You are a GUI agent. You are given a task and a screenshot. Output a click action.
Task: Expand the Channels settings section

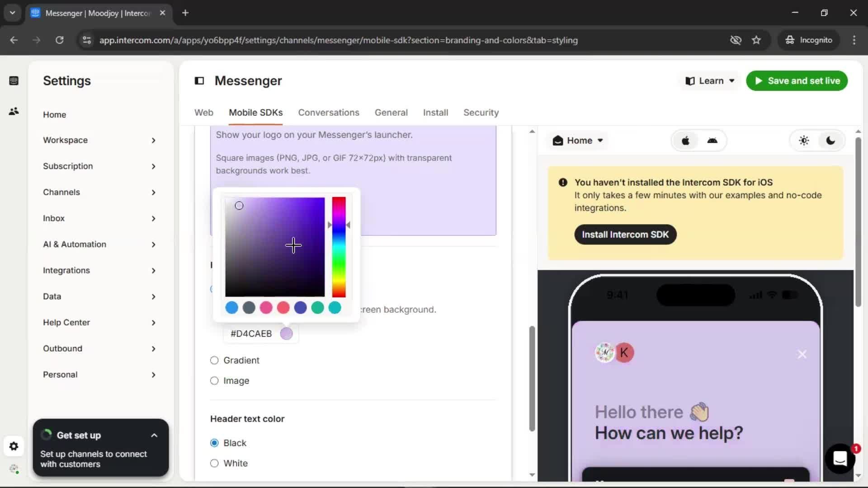[99, 192]
